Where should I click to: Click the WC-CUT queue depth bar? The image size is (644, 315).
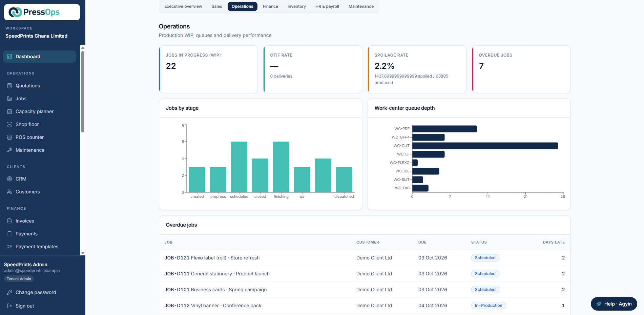click(x=485, y=146)
